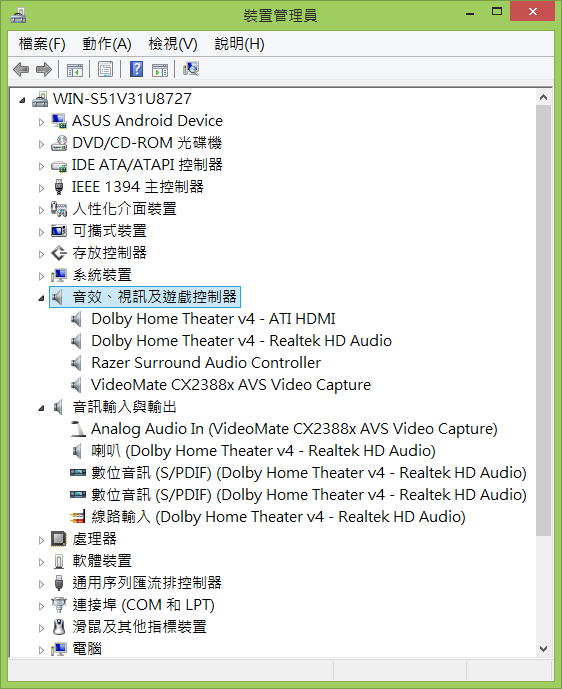This screenshot has height=689, width=562.
Task: Click the Forward arrow toolbar icon
Action: (44, 69)
